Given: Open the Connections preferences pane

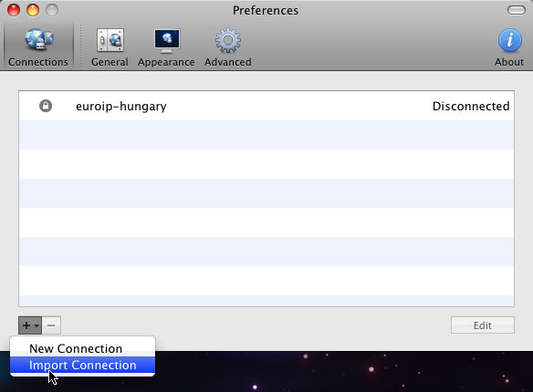Looking at the screenshot, I should tap(38, 47).
